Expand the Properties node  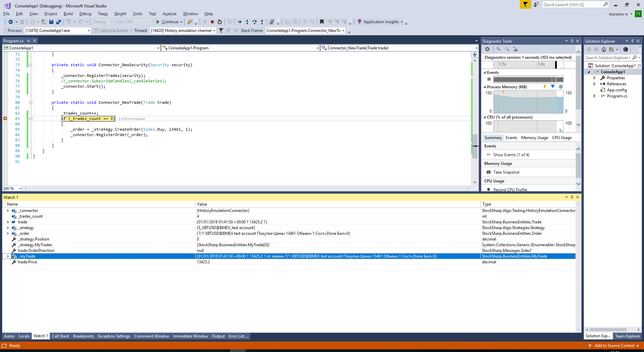(594, 78)
